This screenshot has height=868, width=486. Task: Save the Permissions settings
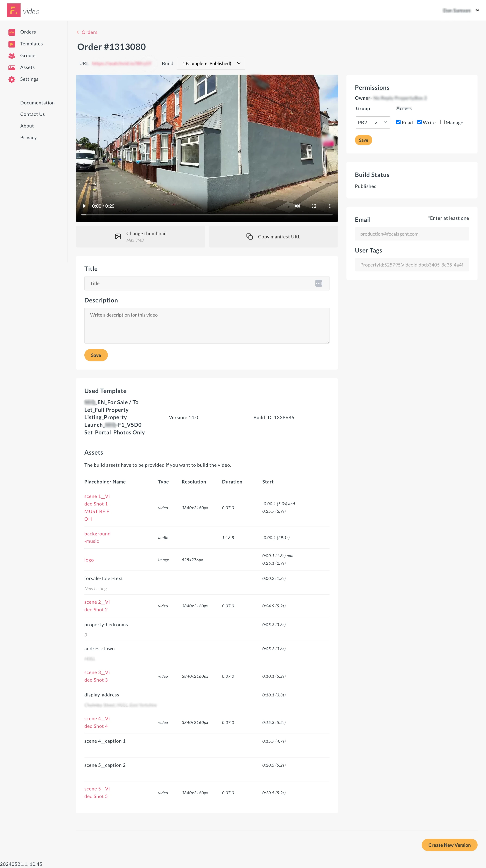point(363,140)
